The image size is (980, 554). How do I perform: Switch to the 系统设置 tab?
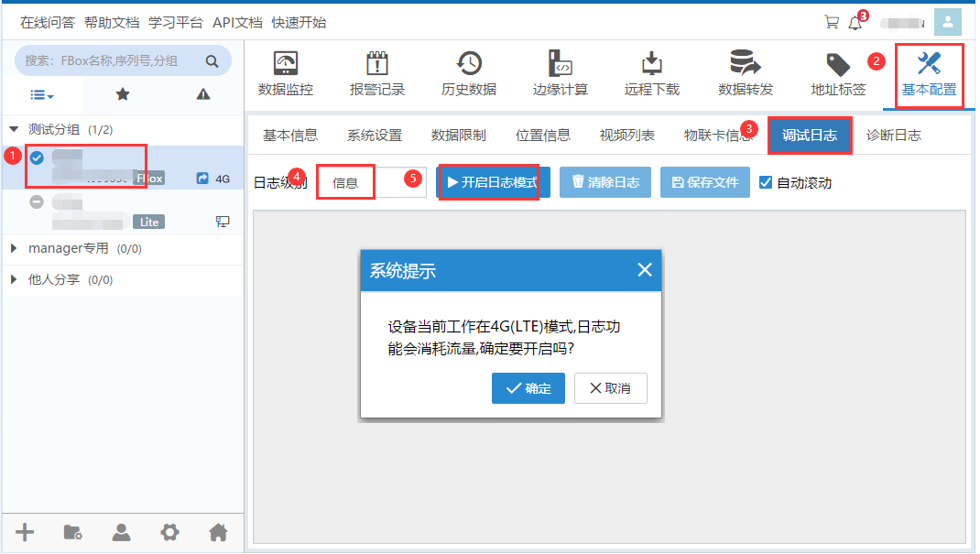coord(374,136)
